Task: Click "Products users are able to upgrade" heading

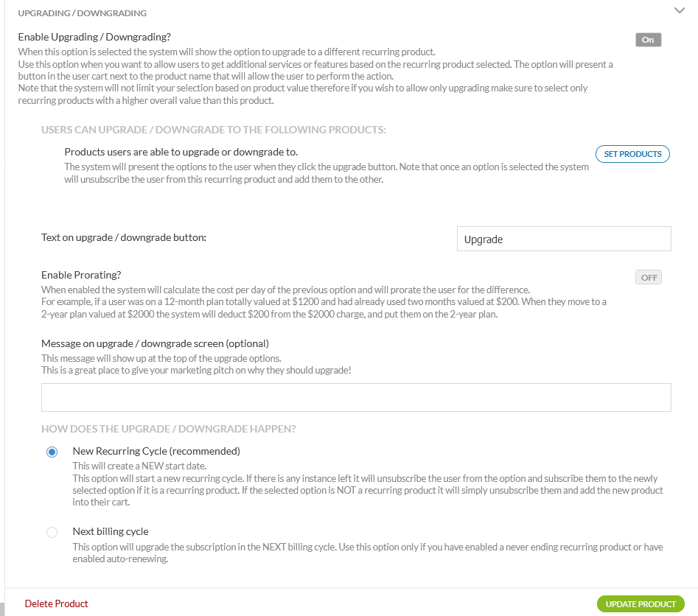Action: click(181, 152)
